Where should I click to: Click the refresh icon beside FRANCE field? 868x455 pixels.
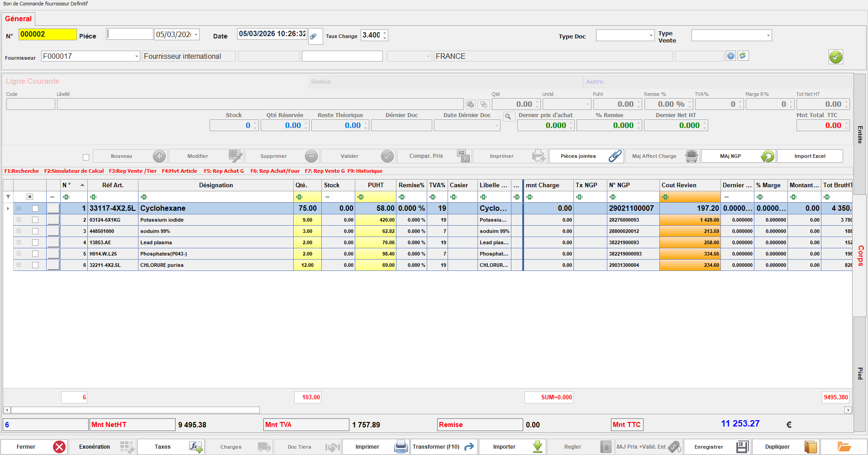[743, 56]
